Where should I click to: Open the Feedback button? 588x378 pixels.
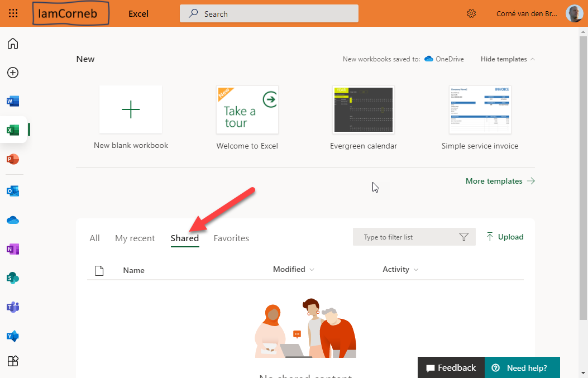click(x=451, y=367)
